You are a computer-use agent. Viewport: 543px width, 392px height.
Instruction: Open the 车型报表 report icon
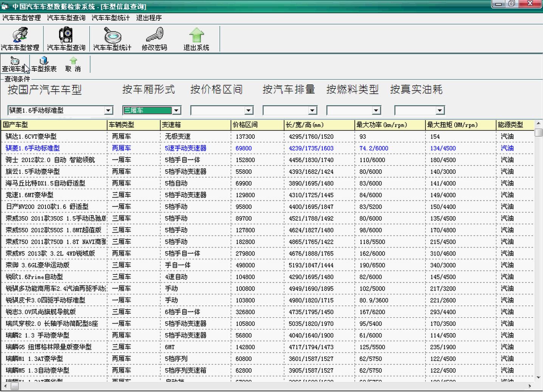click(x=44, y=65)
